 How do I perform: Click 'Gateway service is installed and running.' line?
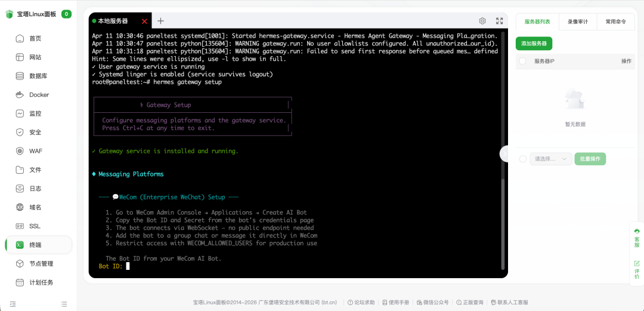[x=165, y=151]
